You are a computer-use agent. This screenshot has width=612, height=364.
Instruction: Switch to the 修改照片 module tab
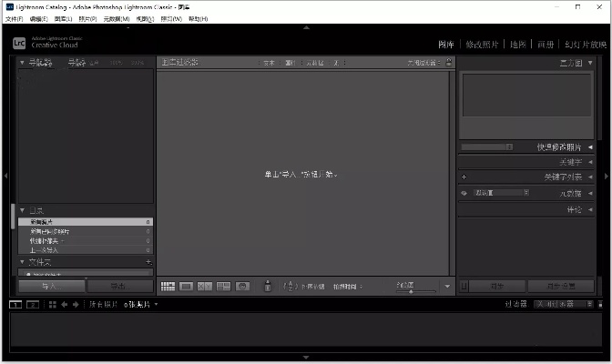483,44
